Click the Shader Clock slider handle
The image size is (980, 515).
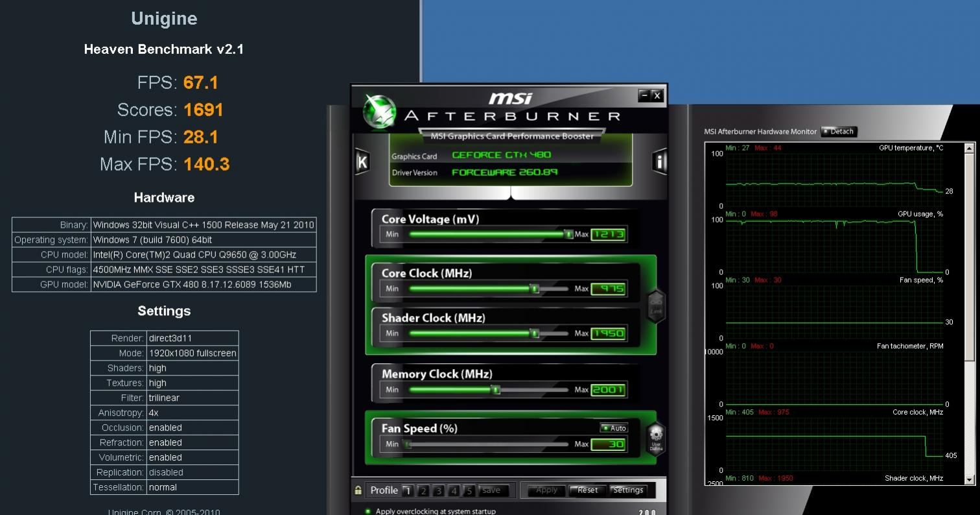pyautogui.click(x=535, y=333)
